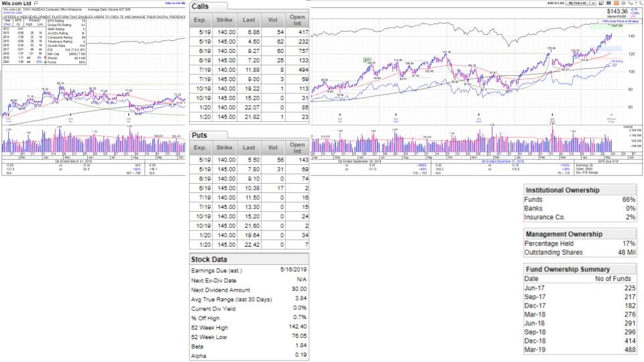Screen dimensions: 644x362
Task: Click the Puts last price 10.38
Action: pyautogui.click(x=252, y=188)
